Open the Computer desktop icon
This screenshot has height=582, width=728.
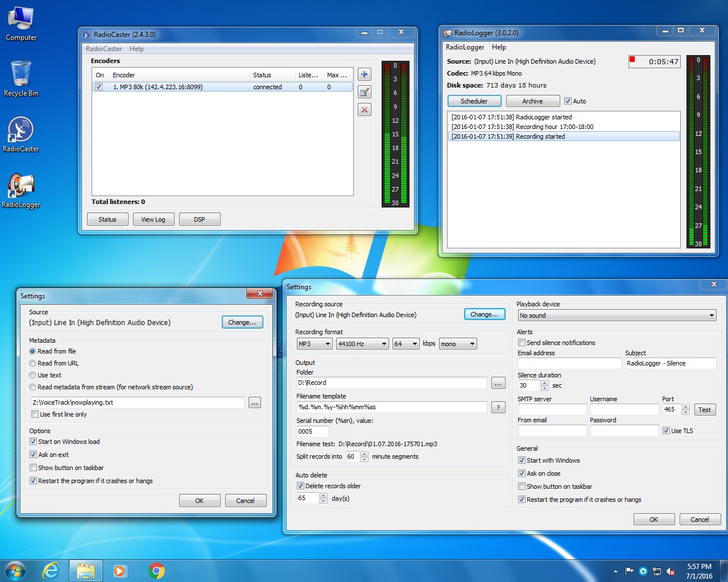click(x=21, y=24)
